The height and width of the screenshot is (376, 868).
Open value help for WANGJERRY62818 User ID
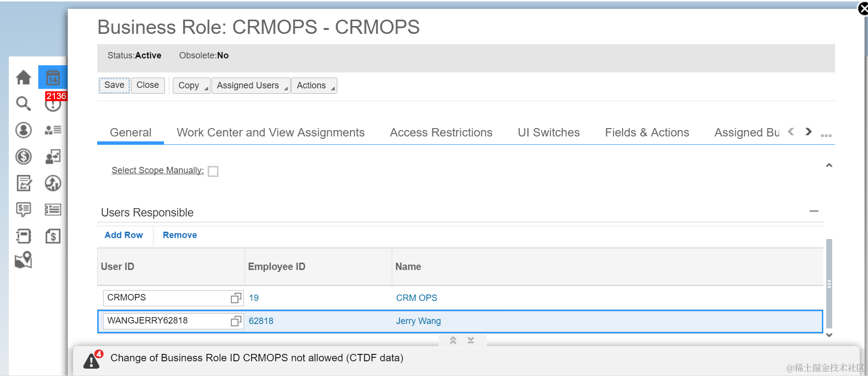click(x=236, y=321)
